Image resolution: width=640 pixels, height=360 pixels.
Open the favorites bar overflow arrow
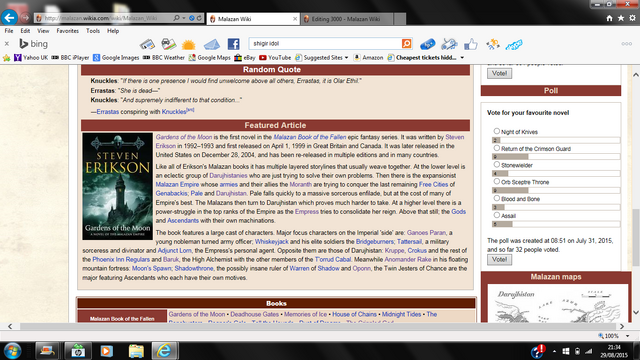pos(462,58)
